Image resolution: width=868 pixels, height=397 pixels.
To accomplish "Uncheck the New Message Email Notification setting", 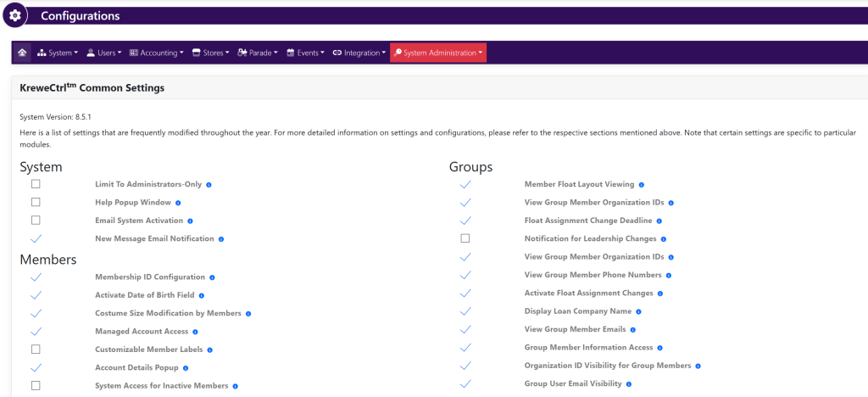I will [x=36, y=239].
